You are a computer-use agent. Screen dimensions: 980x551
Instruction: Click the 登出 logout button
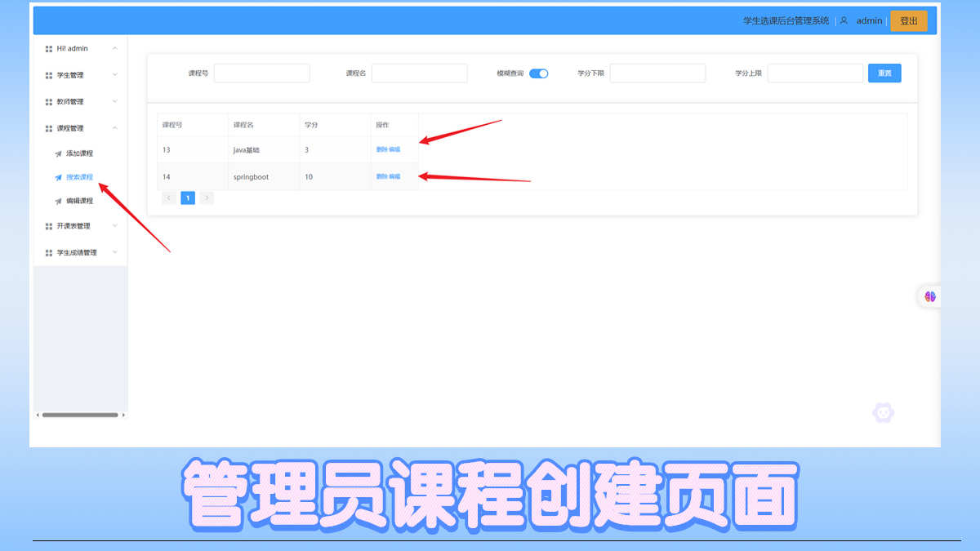909,21
